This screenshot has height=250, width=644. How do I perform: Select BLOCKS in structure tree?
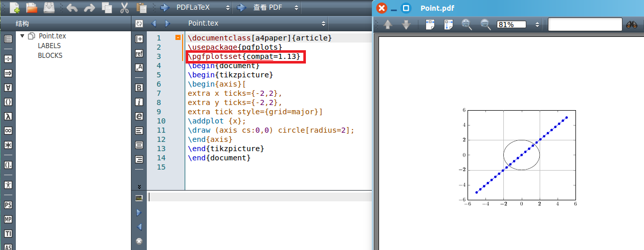point(50,55)
